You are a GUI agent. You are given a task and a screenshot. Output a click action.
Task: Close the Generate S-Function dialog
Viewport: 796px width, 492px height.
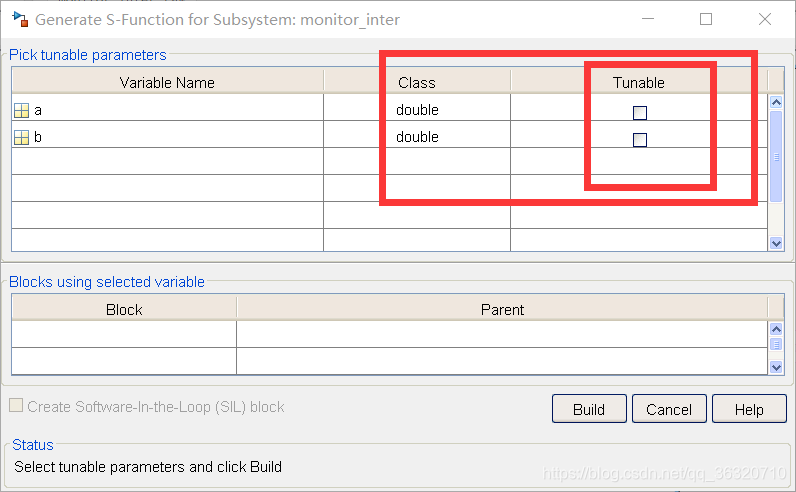coord(765,19)
